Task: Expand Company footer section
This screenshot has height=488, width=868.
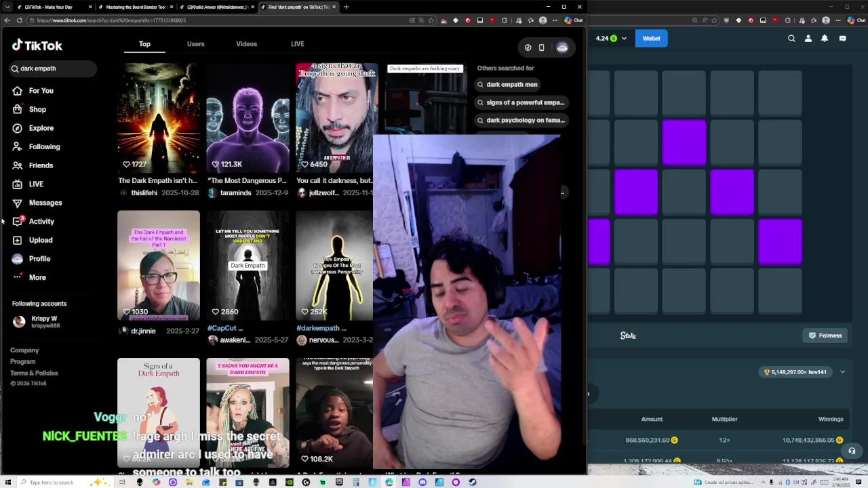Action: (24, 350)
